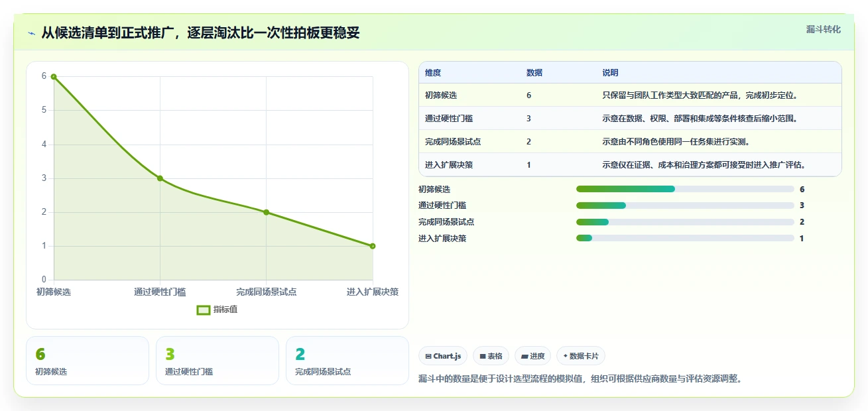Select the 完成同场景试点 cell in the table

pyautogui.click(x=453, y=142)
